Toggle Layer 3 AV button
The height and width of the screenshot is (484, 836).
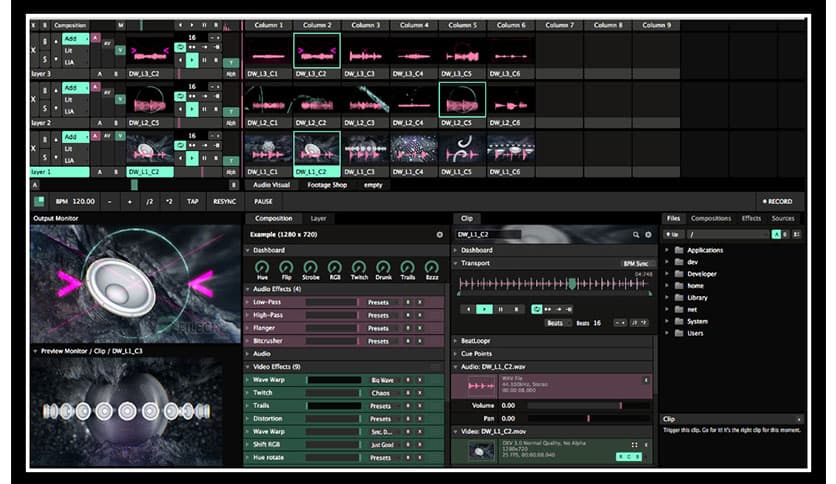click(108, 44)
